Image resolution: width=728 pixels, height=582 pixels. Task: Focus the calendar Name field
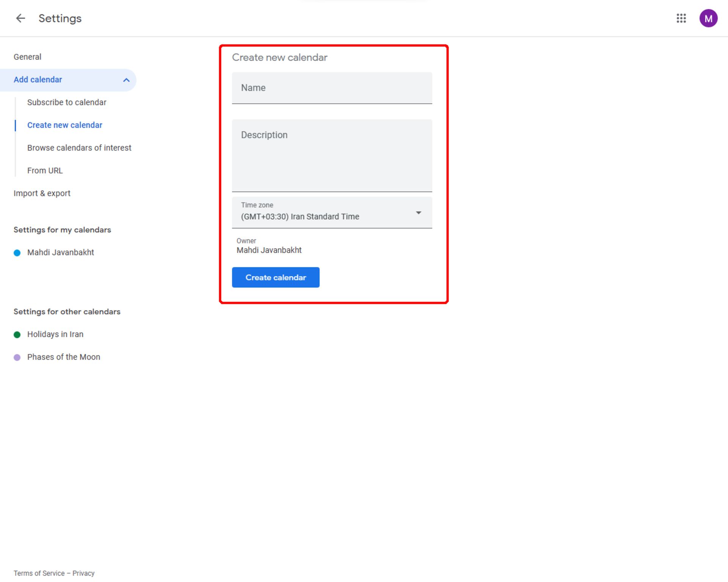[x=332, y=88]
